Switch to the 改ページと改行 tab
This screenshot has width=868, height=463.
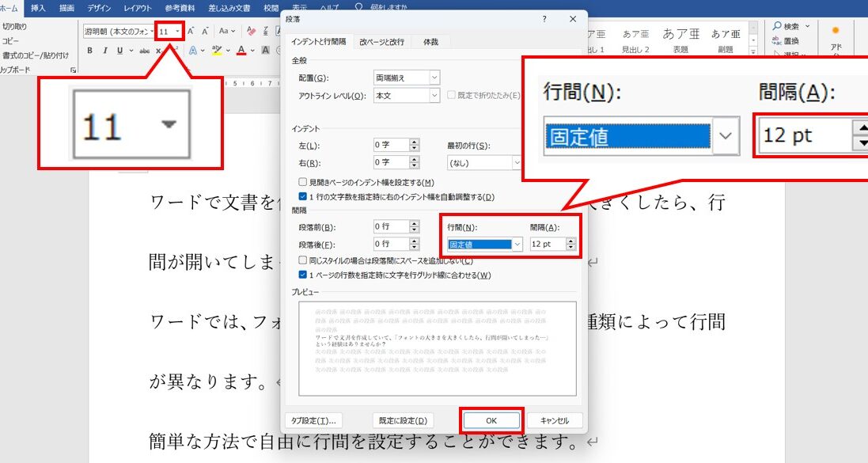coord(381,42)
